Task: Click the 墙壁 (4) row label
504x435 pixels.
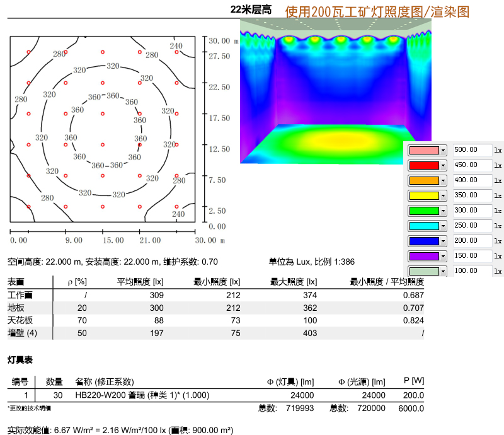Action: [22, 333]
